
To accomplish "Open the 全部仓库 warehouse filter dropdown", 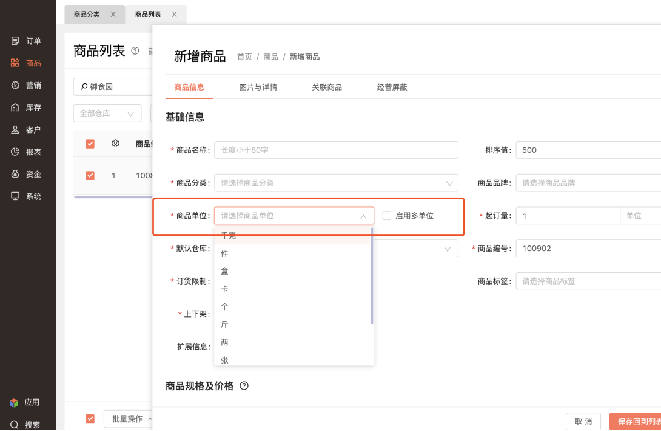I will pos(108,113).
